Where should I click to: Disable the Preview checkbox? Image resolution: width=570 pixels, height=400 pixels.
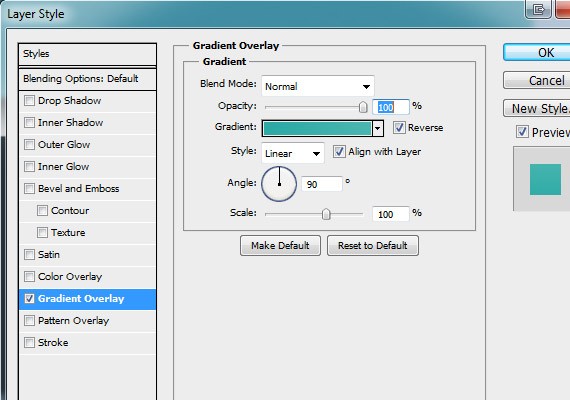click(x=522, y=132)
